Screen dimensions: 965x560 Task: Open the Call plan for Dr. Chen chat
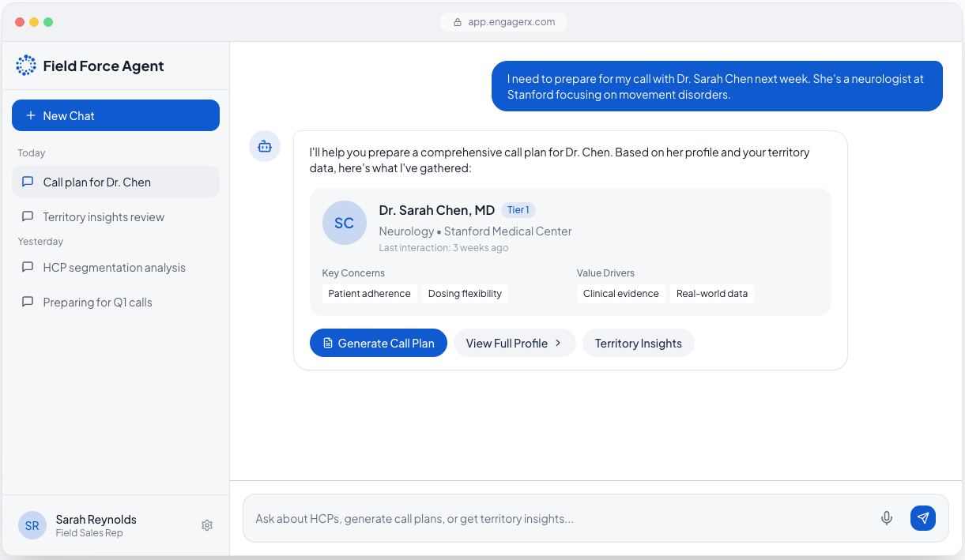(115, 182)
